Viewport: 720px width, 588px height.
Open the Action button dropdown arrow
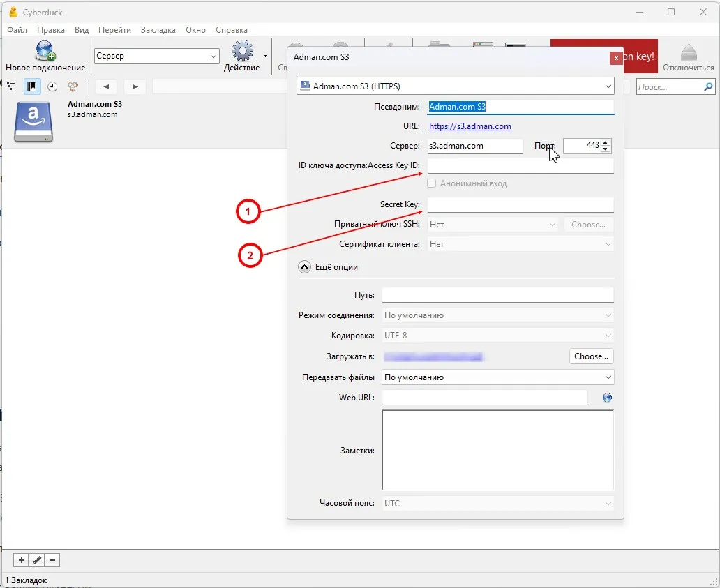point(265,56)
